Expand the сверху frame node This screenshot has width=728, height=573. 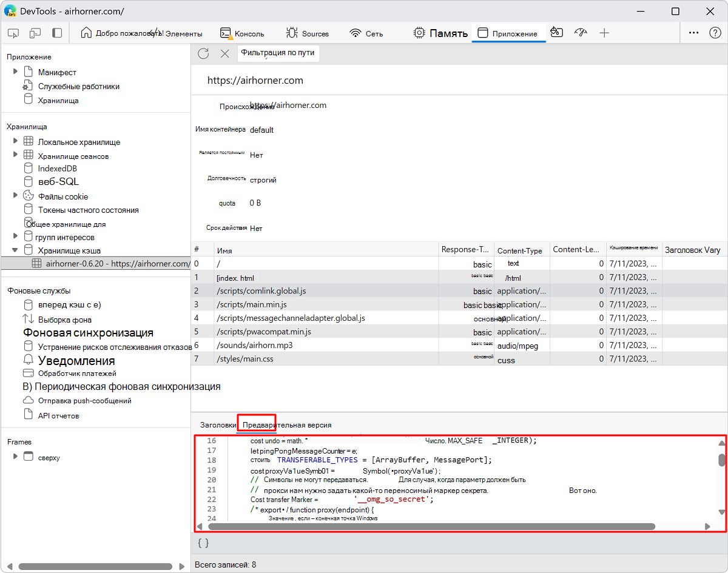coord(16,457)
